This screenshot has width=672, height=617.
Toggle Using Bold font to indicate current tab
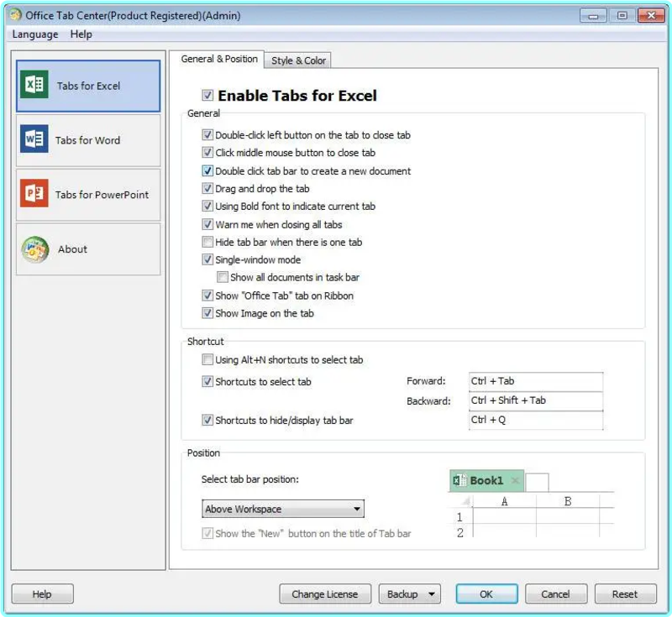[207, 206]
